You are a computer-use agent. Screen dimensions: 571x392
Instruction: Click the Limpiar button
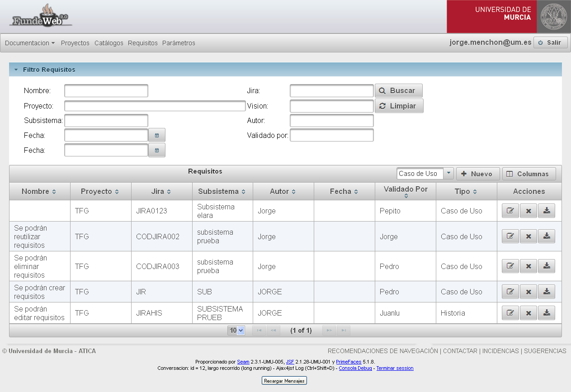tap(399, 106)
